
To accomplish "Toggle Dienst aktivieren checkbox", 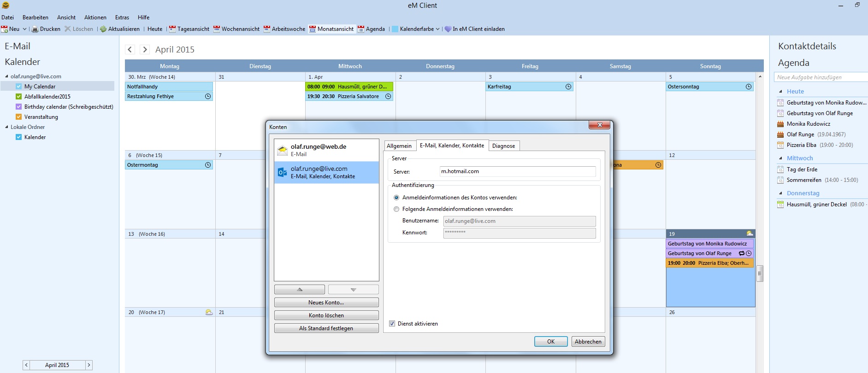I will click(x=392, y=324).
